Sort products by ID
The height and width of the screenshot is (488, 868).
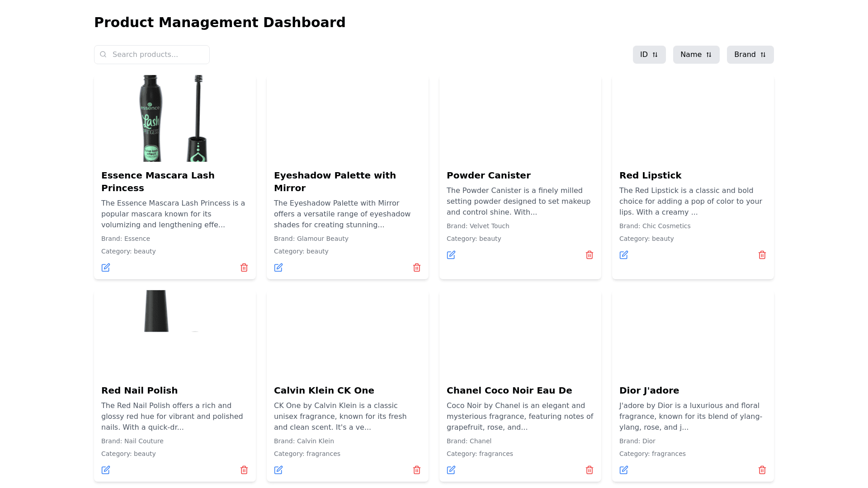(649, 55)
